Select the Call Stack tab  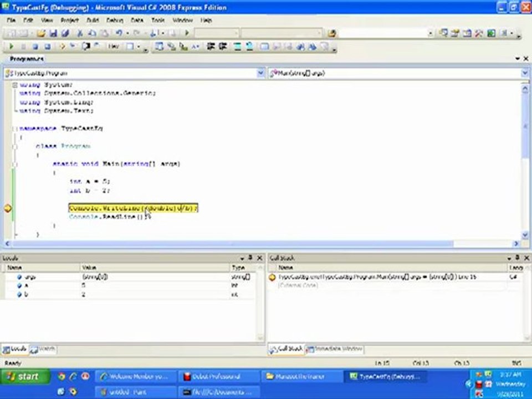[x=287, y=349]
